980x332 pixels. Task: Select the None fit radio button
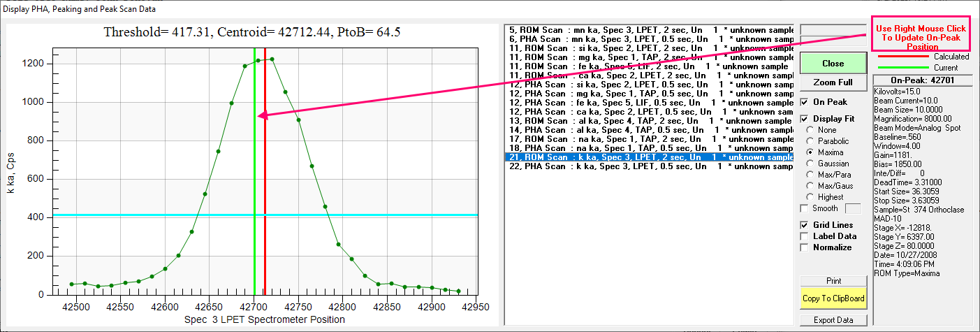pos(810,130)
